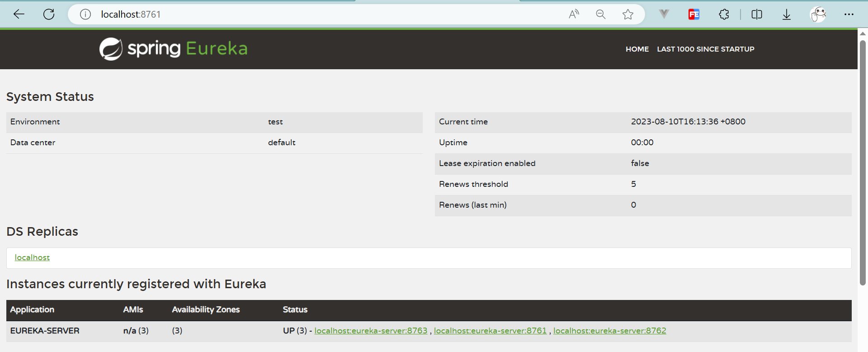Open browser Settings and more menu

(x=849, y=14)
